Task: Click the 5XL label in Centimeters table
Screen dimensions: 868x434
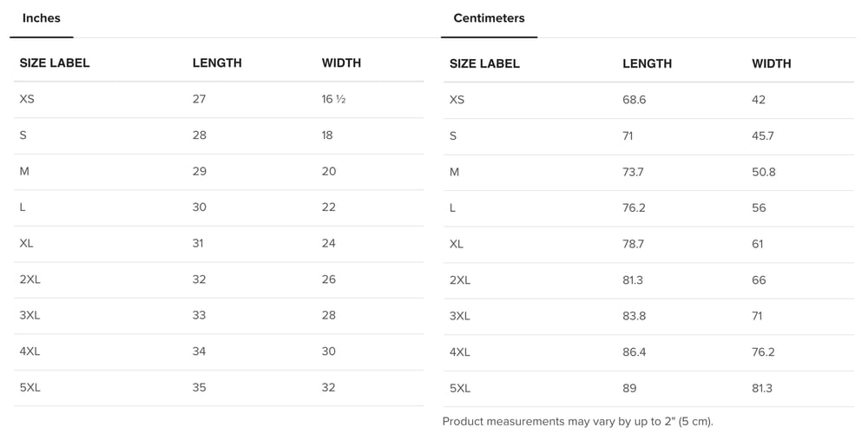Action: (460, 388)
